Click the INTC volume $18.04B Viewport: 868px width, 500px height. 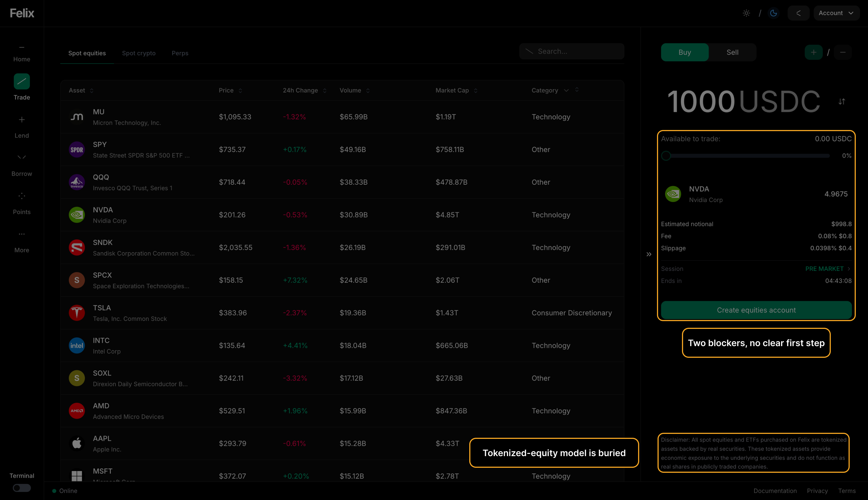353,345
